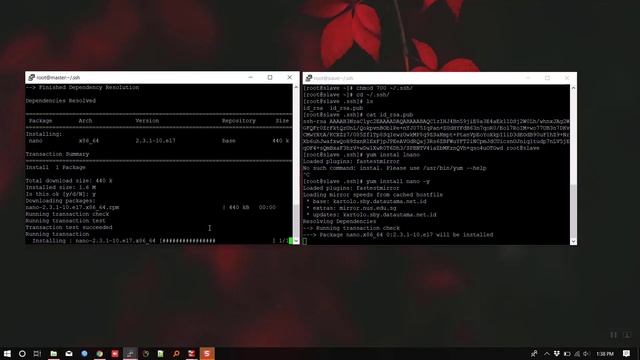Screen dimensions: 640x360
Task: Click scrollbar thumb in root@slave window
Action: coord(573,210)
